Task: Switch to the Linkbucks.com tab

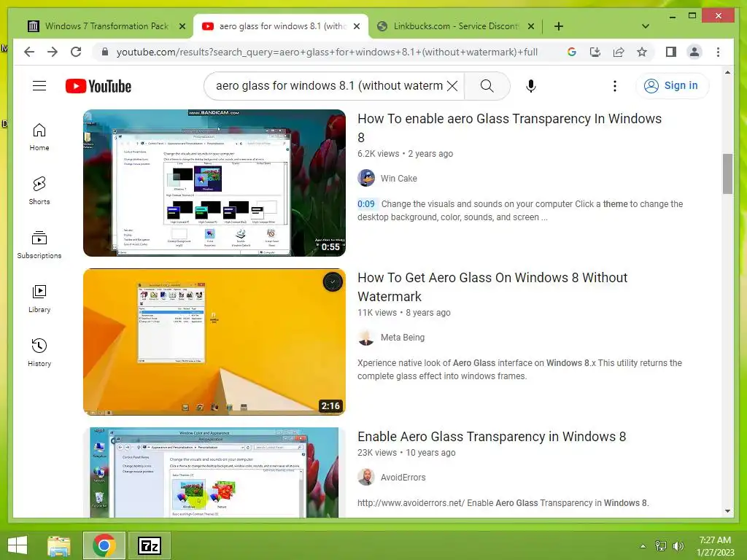Action: (x=457, y=26)
